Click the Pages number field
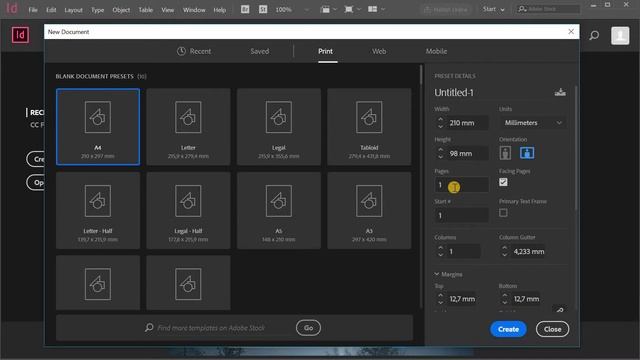Image resolution: width=640 pixels, height=360 pixels. pyautogui.click(x=462, y=185)
